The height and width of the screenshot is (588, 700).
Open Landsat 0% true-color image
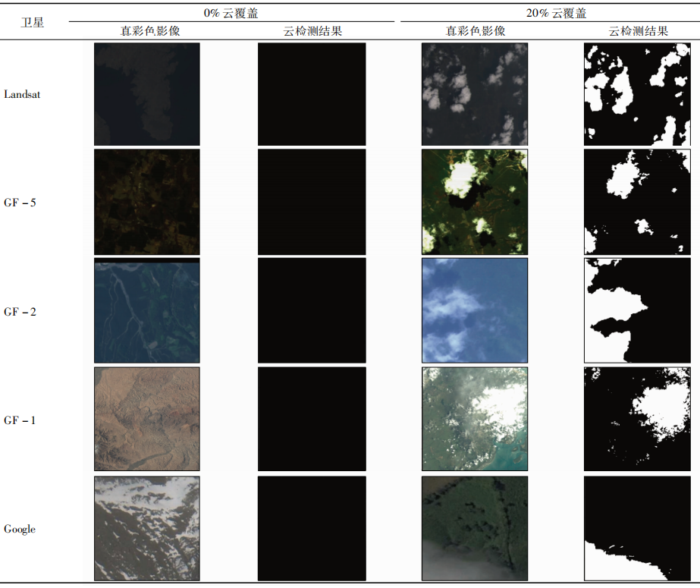click(x=147, y=94)
